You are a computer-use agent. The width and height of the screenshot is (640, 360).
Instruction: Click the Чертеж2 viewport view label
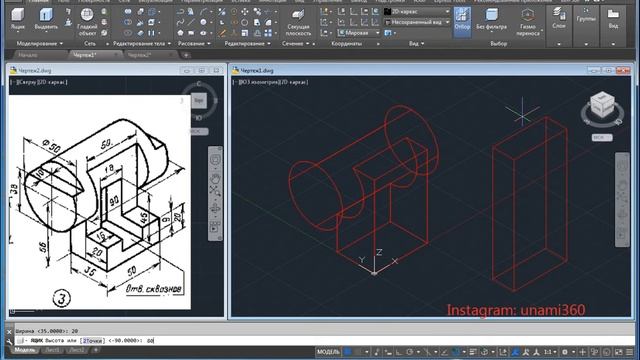[27, 82]
